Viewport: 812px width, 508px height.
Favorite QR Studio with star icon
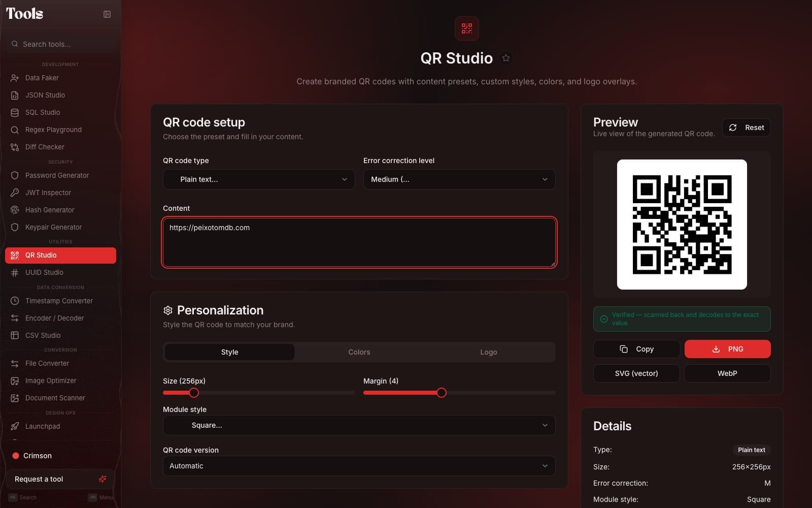(505, 58)
